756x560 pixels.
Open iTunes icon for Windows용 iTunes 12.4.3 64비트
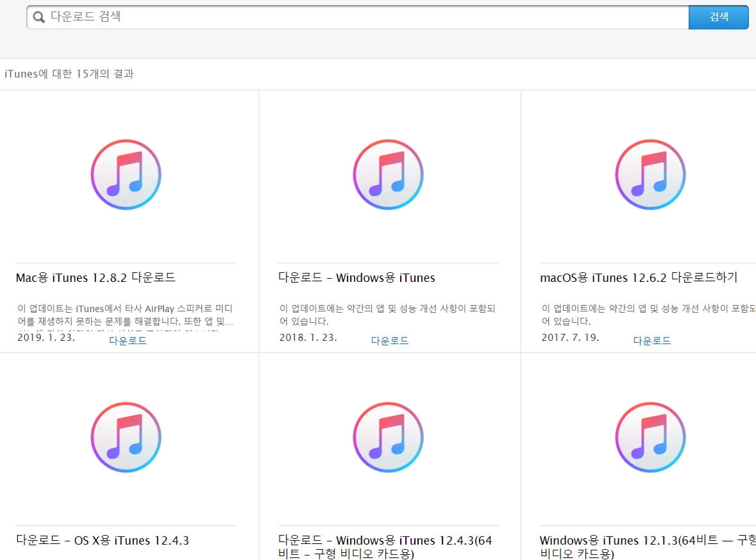388,437
